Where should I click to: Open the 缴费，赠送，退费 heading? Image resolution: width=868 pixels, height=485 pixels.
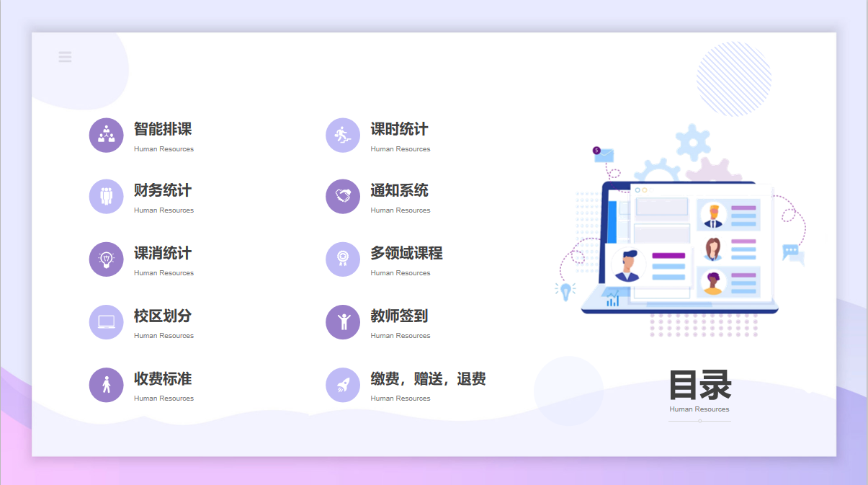428,379
